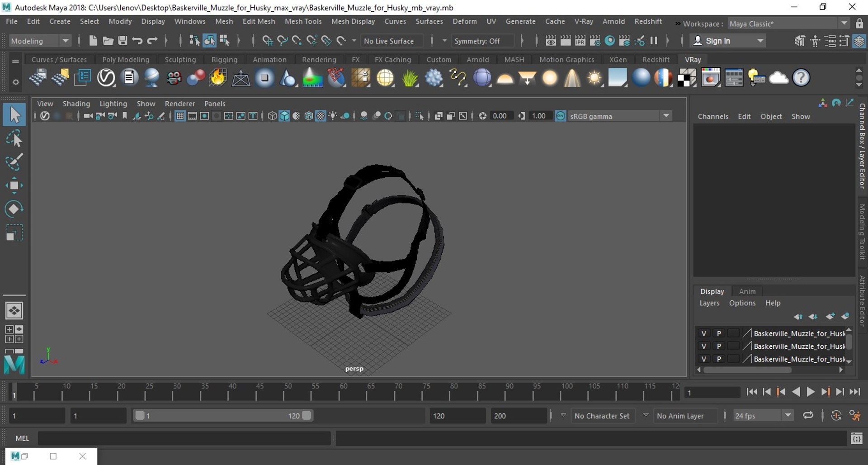Toggle the viewport grid display
Viewport: 868px width, 465px height.
tap(180, 116)
